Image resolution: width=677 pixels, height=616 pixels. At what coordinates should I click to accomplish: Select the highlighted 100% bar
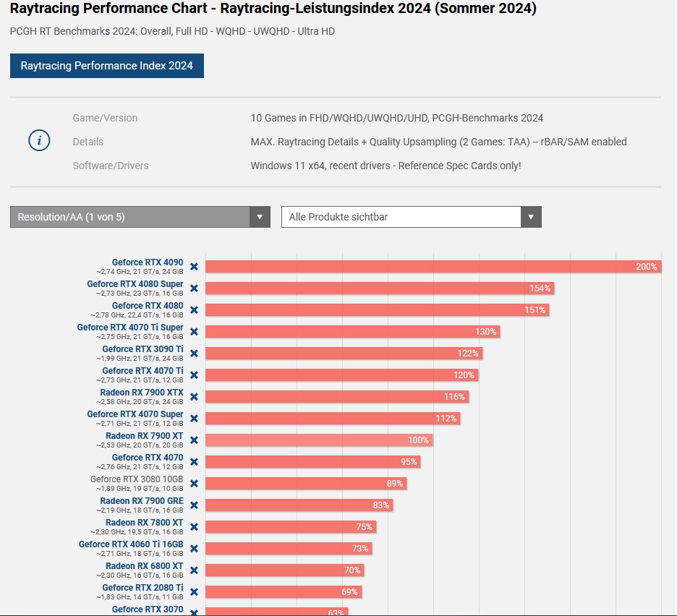(319, 440)
